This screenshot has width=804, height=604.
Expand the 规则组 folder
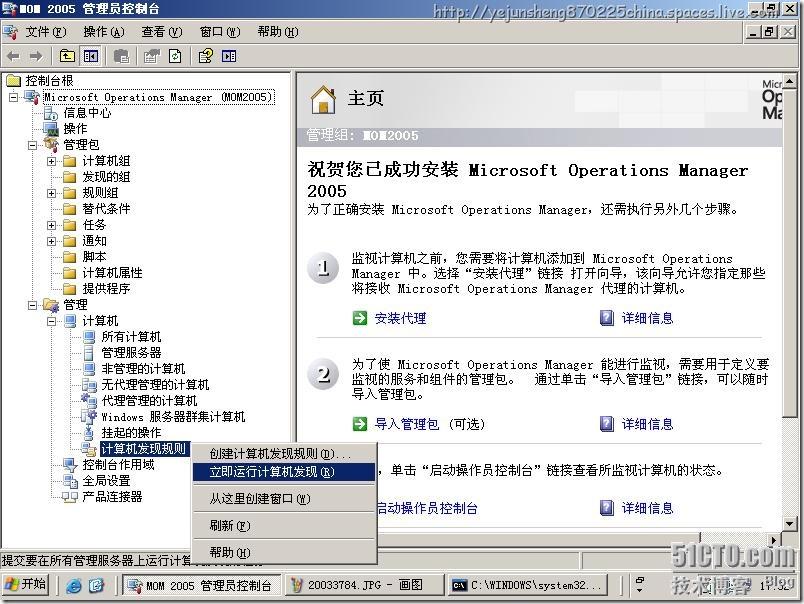point(51,193)
